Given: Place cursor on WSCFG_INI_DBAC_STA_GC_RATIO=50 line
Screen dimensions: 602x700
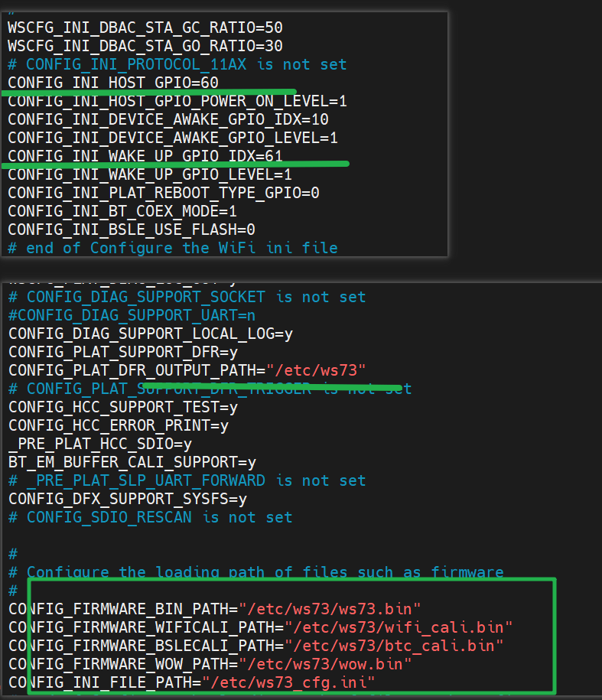Looking at the screenshot, I should pyautogui.click(x=145, y=28).
